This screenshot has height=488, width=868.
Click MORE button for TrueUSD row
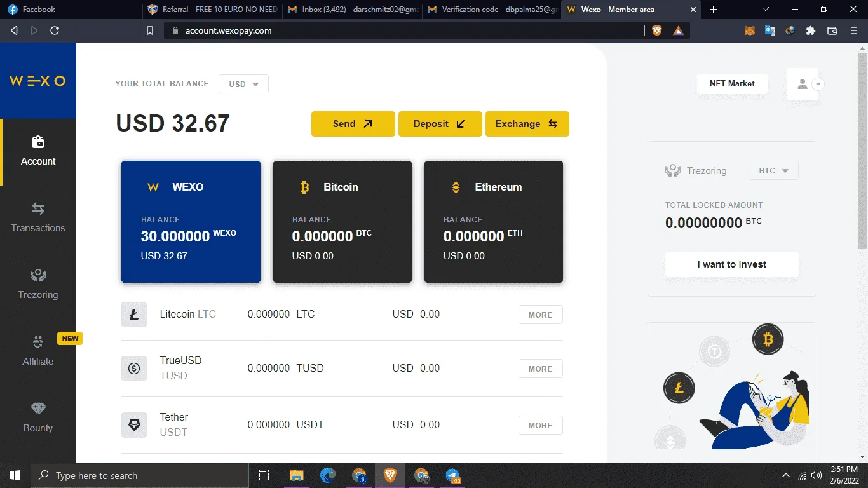541,369
